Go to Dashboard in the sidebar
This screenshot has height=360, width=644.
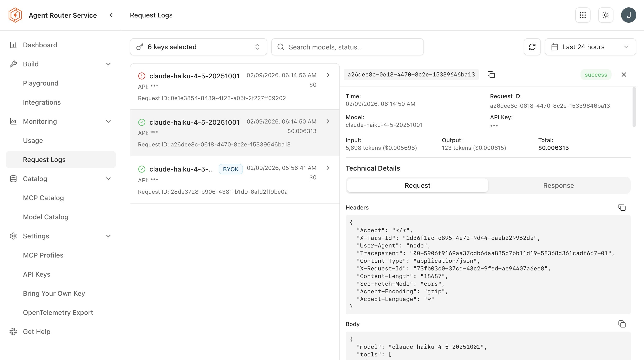[x=40, y=45]
